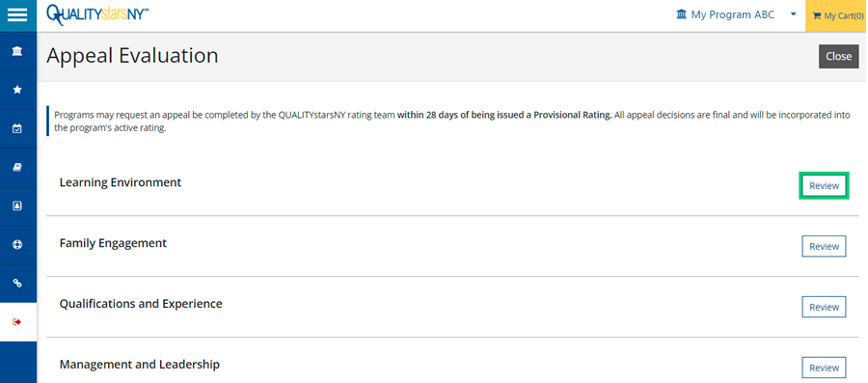The width and height of the screenshot is (868, 383).
Task: Select the chain link sidebar icon
Action: pyautogui.click(x=17, y=284)
